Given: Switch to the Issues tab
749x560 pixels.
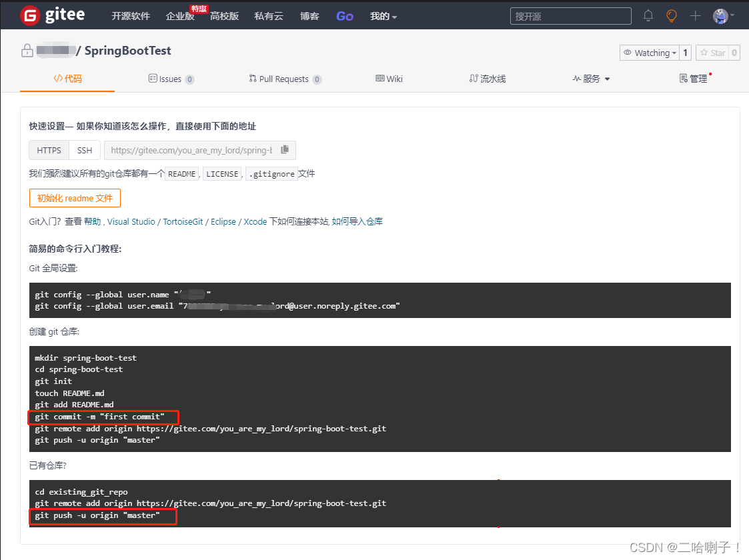Looking at the screenshot, I should (171, 79).
